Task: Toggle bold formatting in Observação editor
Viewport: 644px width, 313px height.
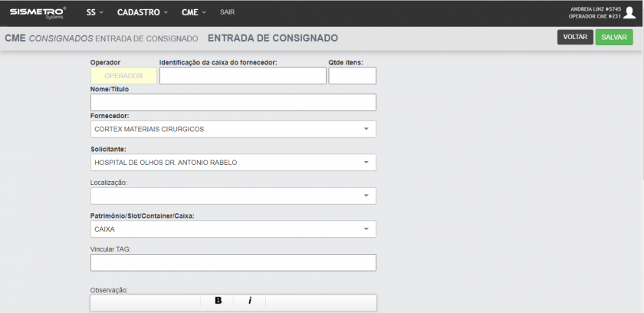Action: tap(218, 301)
